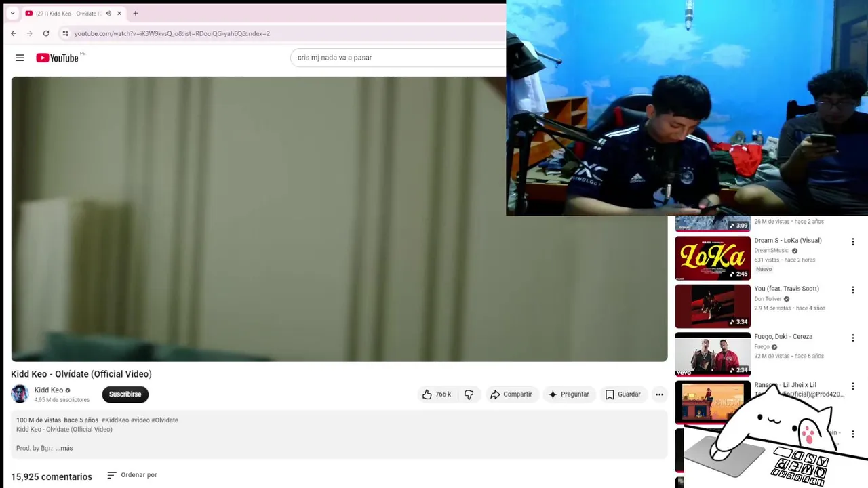This screenshot has width=868, height=488.
Task: Click the Guardar button
Action: tap(623, 394)
